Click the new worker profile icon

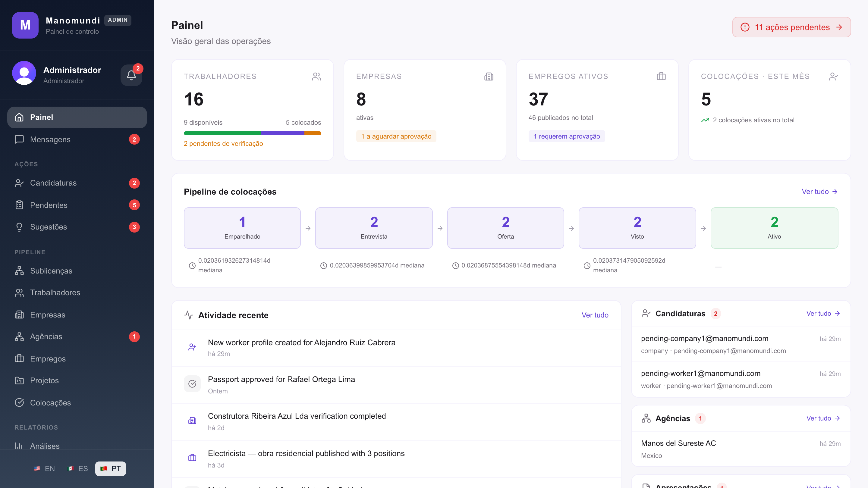pyautogui.click(x=192, y=347)
